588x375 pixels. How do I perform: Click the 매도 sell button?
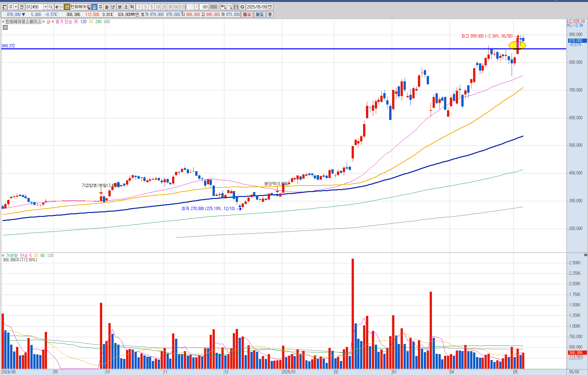click(x=260, y=14)
